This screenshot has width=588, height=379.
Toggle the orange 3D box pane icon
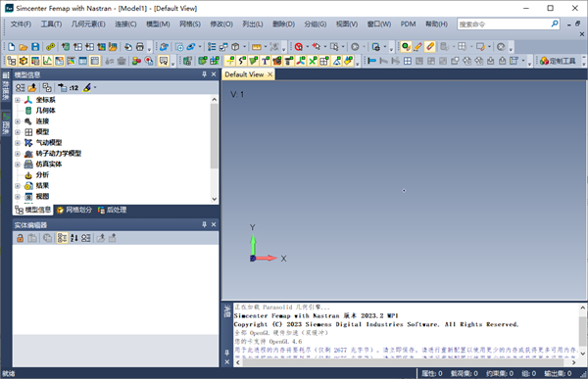(24, 61)
